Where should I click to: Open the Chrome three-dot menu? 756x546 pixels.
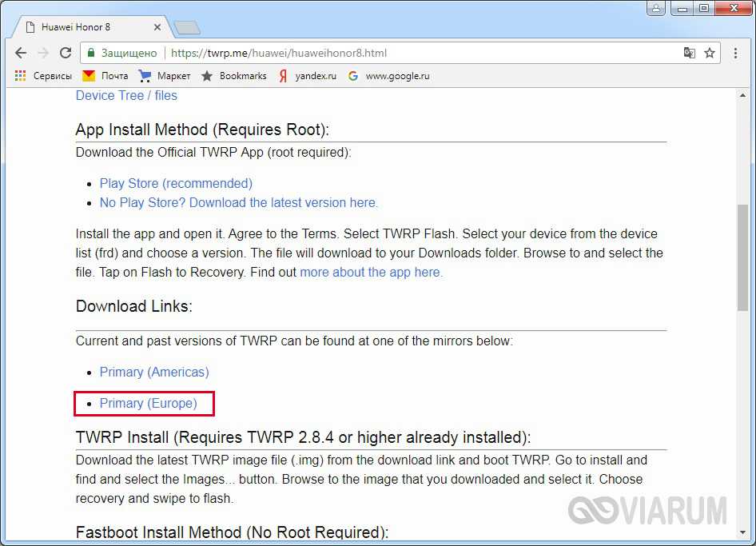click(x=736, y=54)
